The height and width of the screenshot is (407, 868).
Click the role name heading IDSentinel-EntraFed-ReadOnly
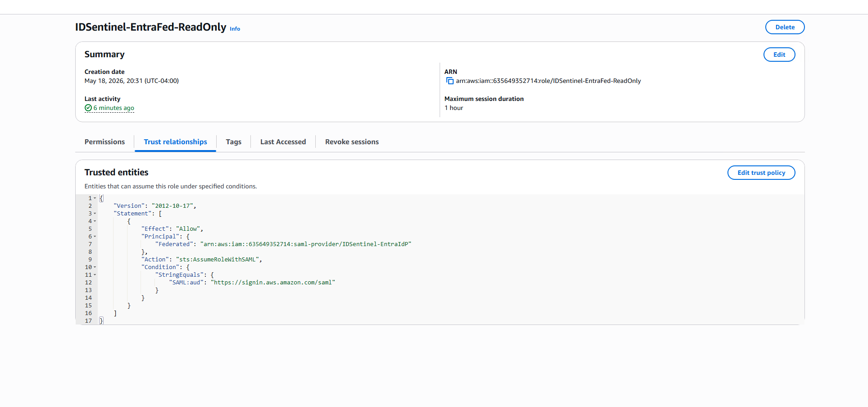[x=150, y=27]
